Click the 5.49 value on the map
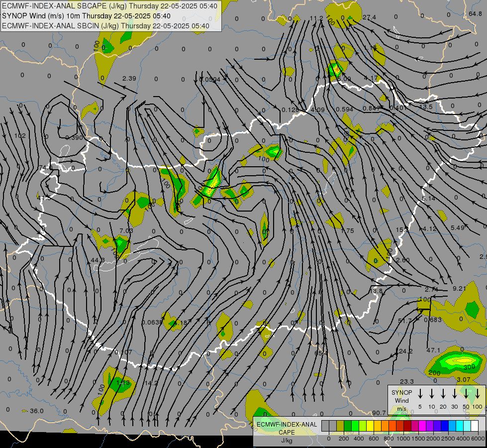The height and width of the screenshot is (448, 487). click(458, 227)
